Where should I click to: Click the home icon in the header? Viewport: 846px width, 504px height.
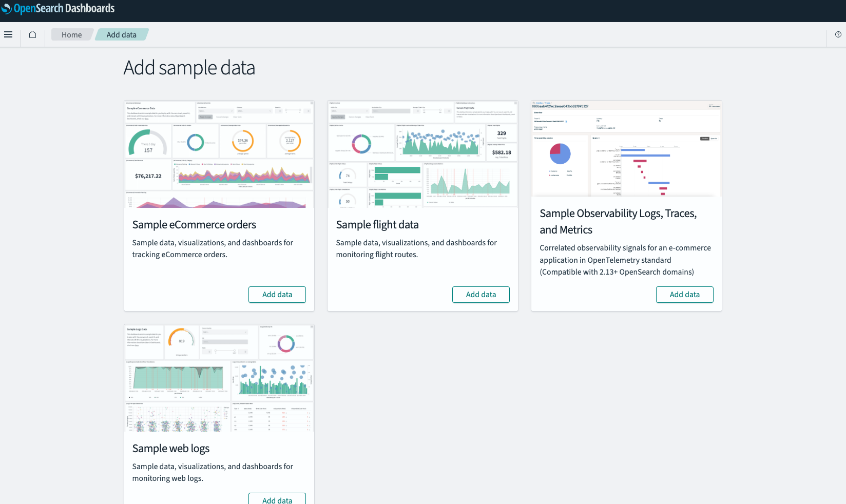[32, 34]
